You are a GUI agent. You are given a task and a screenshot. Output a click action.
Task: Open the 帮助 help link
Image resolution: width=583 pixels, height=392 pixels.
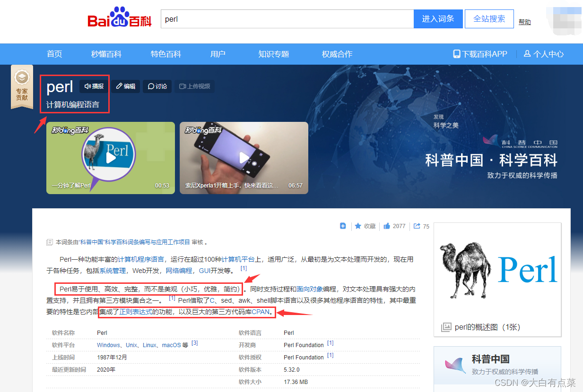click(x=525, y=22)
